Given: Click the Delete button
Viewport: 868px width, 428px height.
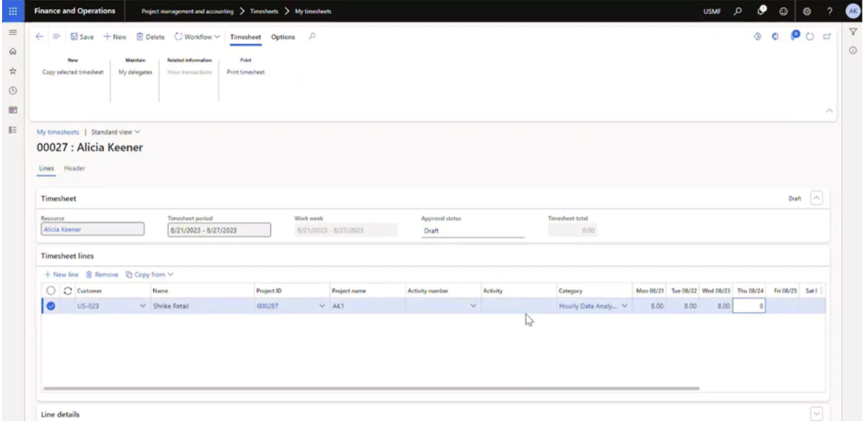Looking at the screenshot, I should [x=150, y=37].
